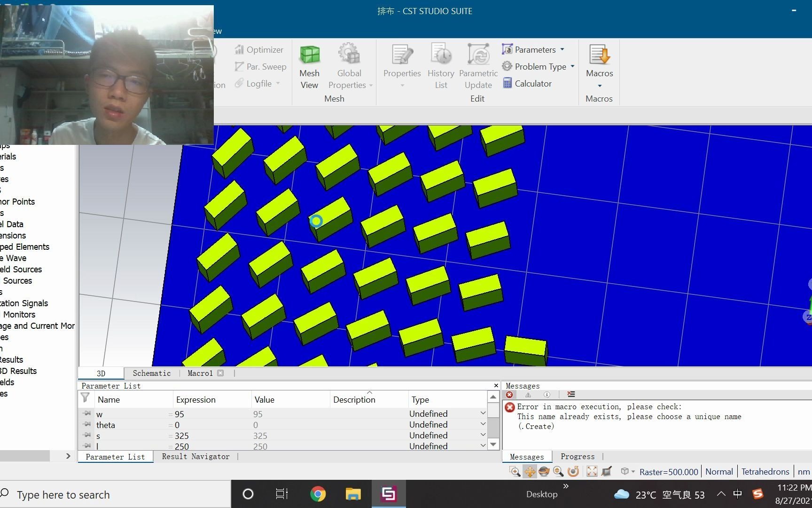The image size is (812, 508).
Task: Toggle the warning message filter
Action: click(528, 395)
